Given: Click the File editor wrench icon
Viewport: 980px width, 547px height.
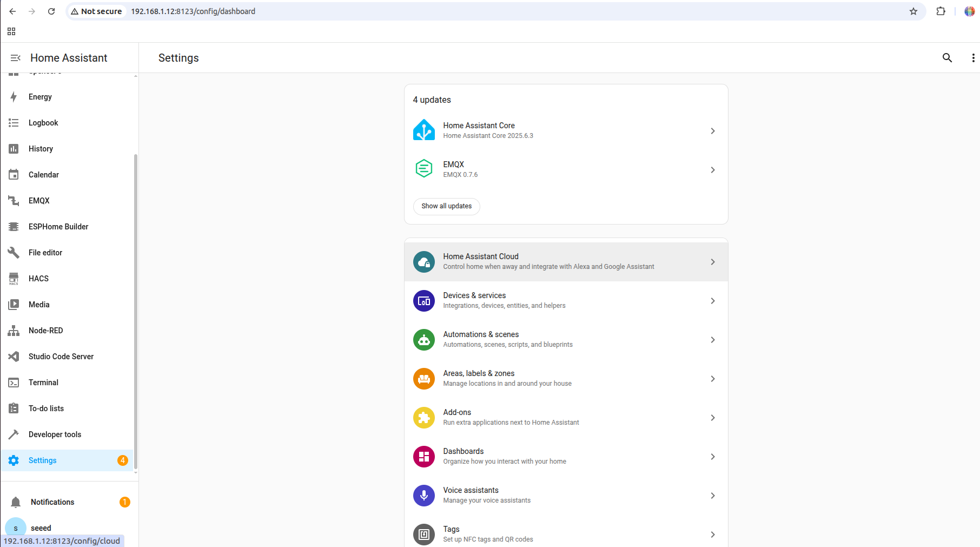Looking at the screenshot, I should click(14, 253).
